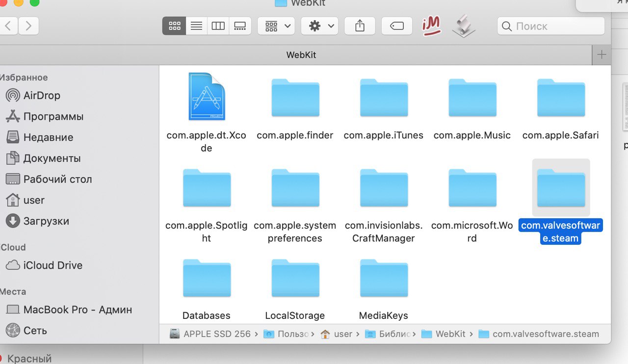
Task: Click APPLE SSD 256 in path bar
Action: (210, 334)
